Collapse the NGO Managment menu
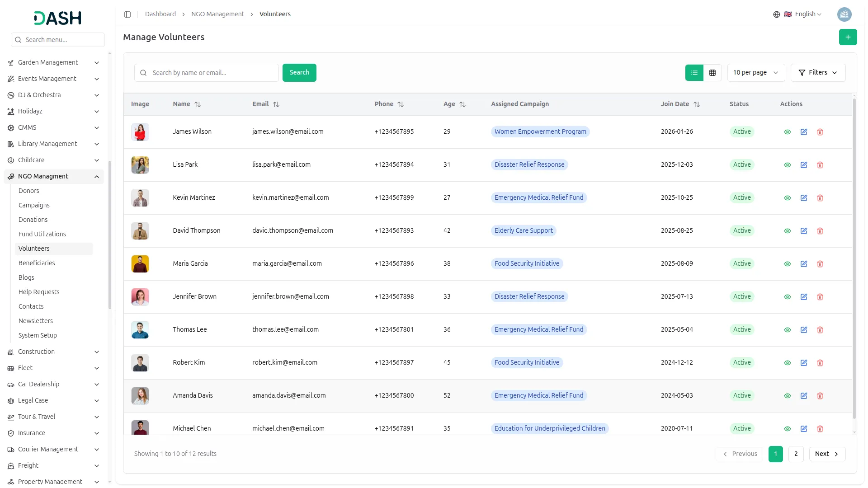 pos(54,176)
